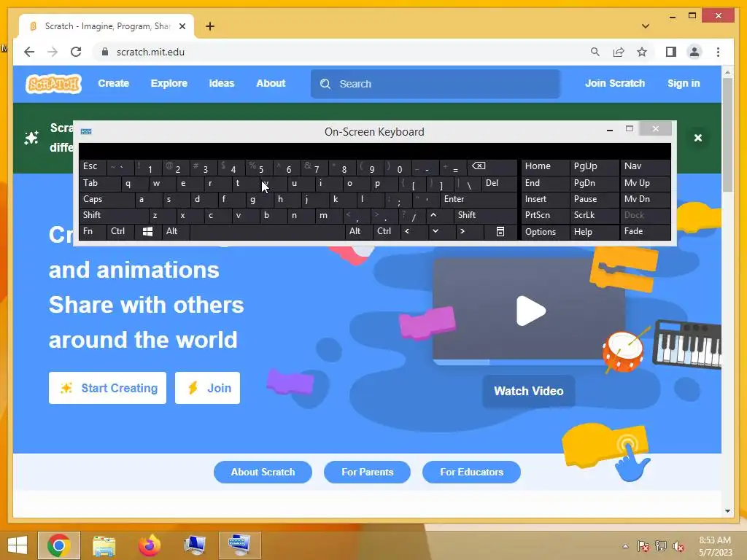Open For Parents pill button
747x560 pixels.
[368, 472]
